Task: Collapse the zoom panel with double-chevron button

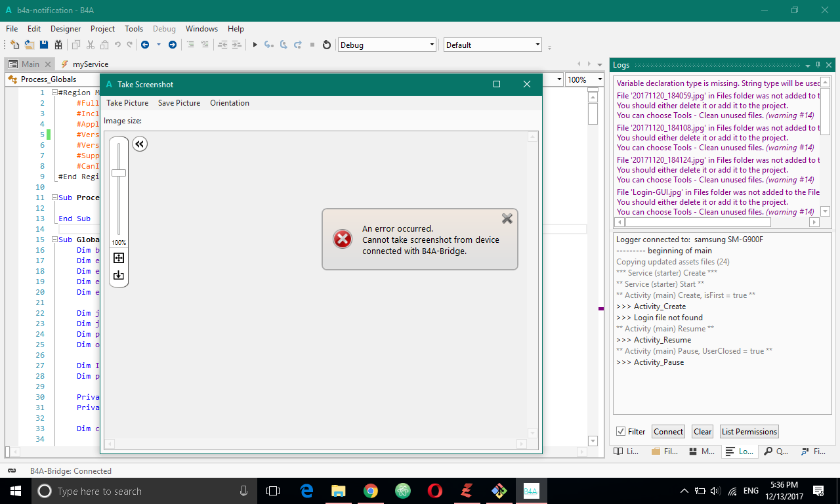Action: pyautogui.click(x=140, y=144)
